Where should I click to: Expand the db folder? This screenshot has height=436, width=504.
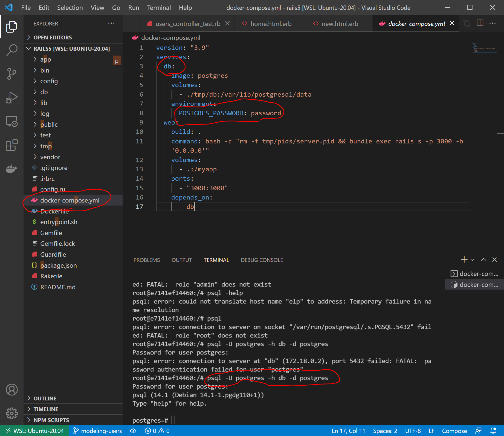pos(73,92)
